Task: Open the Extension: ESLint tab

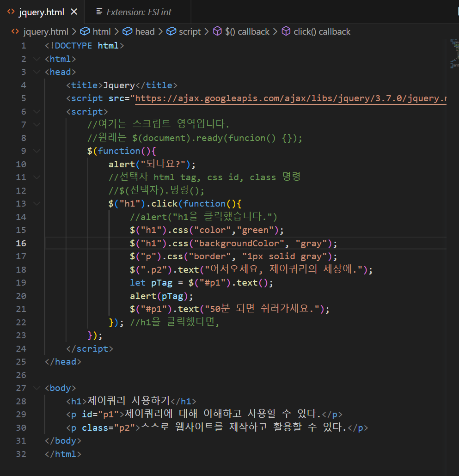Action: tap(138, 12)
